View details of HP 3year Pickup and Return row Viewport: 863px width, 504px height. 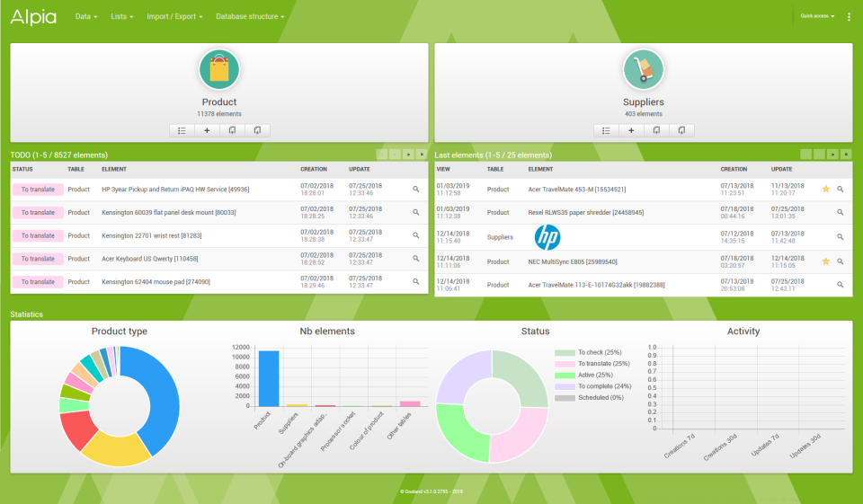tap(416, 190)
